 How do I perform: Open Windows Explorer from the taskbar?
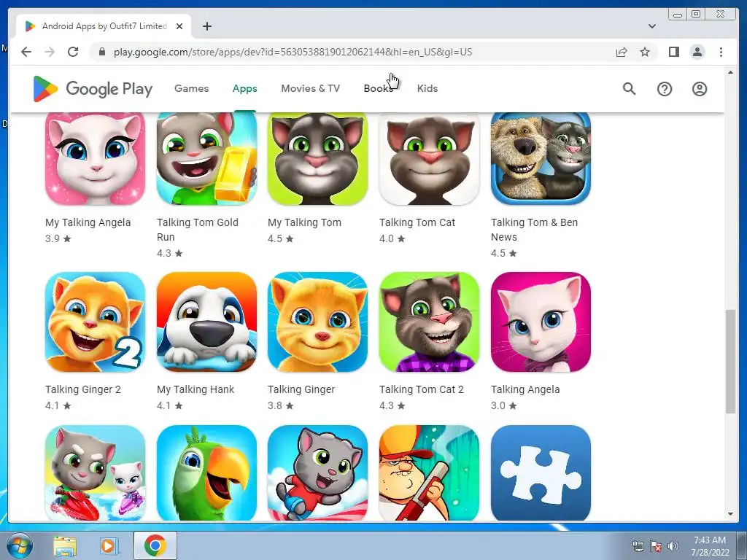pyautogui.click(x=65, y=546)
